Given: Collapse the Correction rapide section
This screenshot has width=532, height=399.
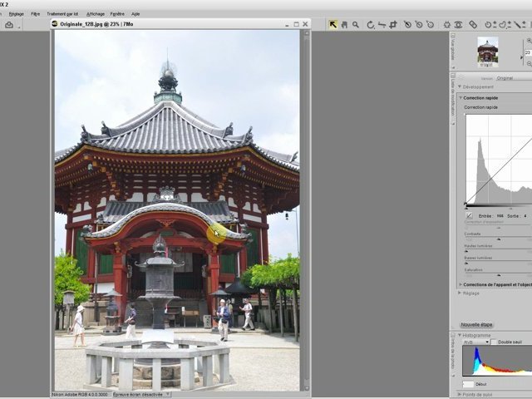Looking at the screenshot, I should [x=461, y=98].
